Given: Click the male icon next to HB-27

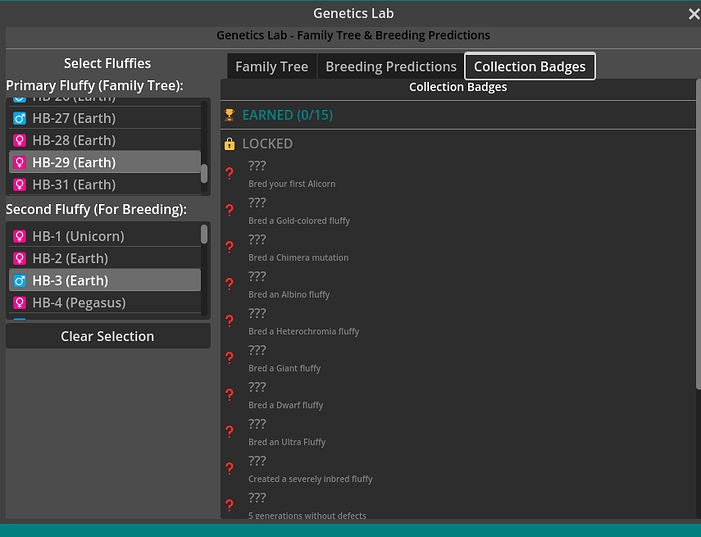Looking at the screenshot, I should [19, 118].
